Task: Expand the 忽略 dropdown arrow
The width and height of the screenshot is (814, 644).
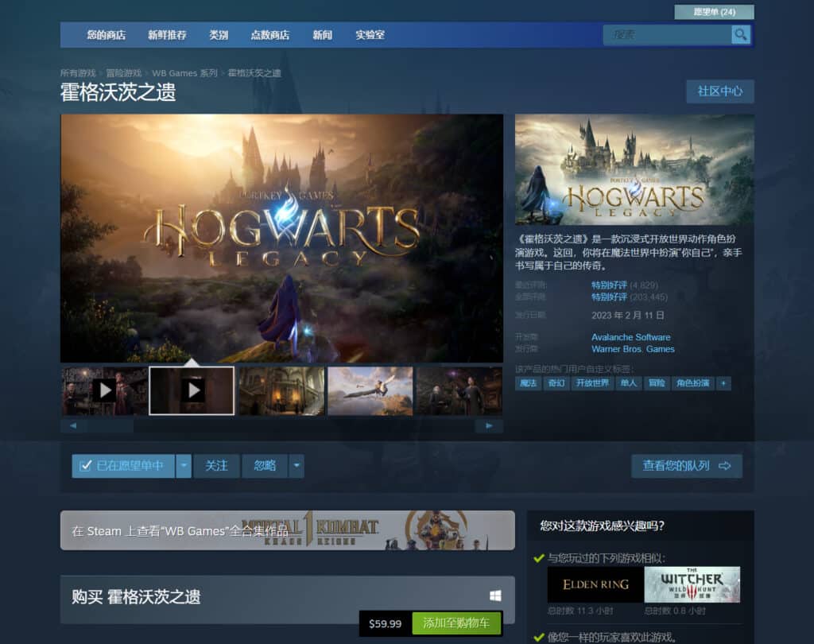Action: (x=297, y=465)
